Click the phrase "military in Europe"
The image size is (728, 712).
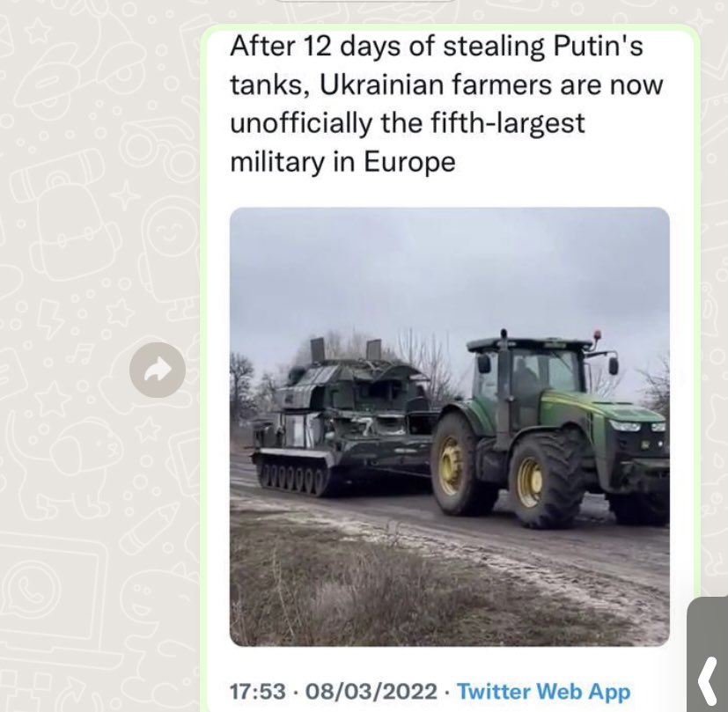point(342,163)
